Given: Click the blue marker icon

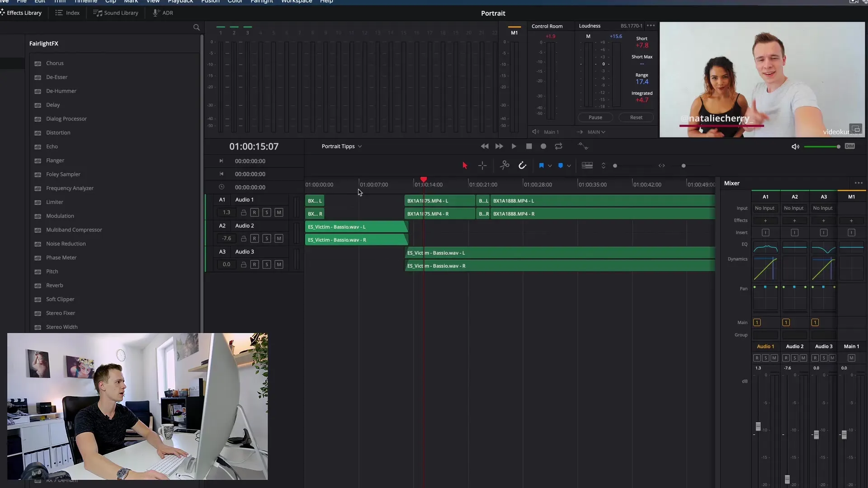Looking at the screenshot, I should 561,166.
